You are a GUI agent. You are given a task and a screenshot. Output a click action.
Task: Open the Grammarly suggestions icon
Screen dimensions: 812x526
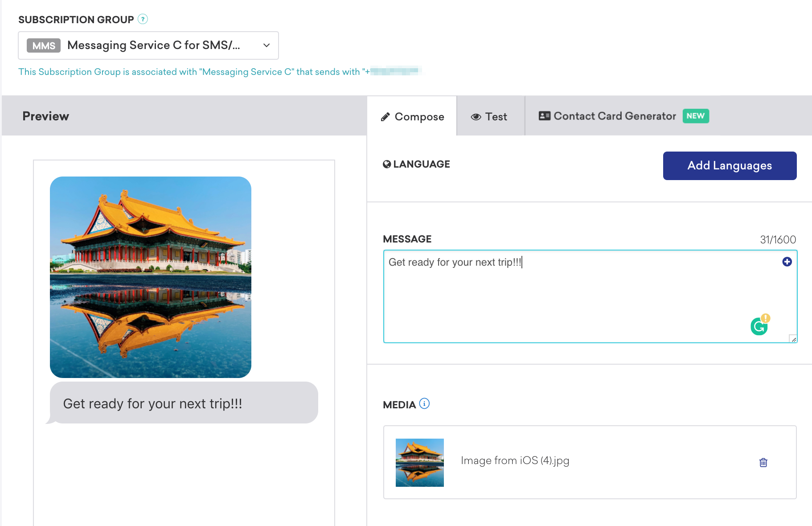759,325
